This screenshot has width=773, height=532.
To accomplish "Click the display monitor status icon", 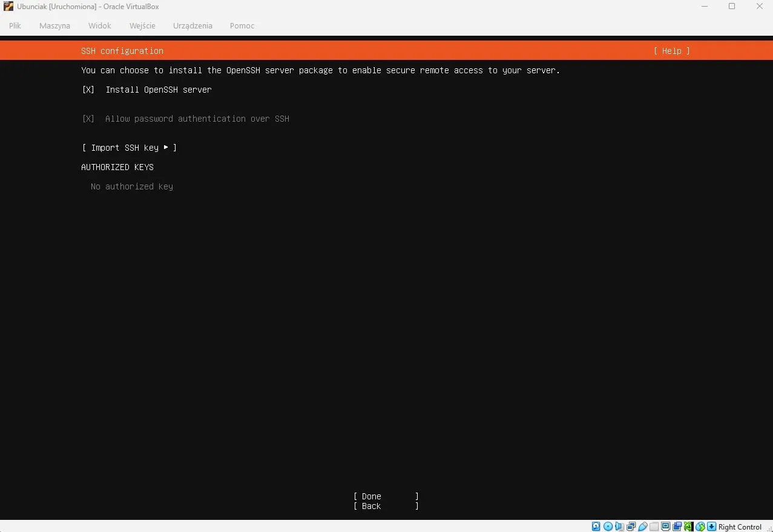I will click(665, 527).
